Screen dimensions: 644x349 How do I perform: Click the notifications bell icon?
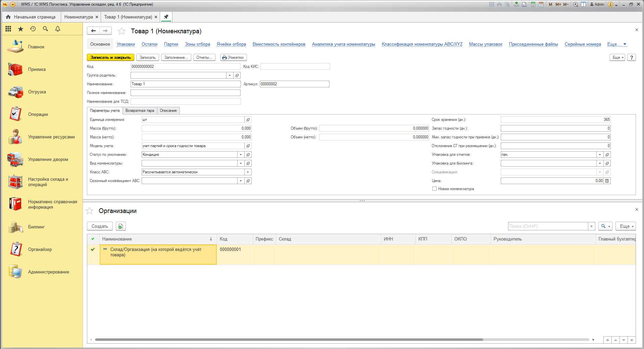58,29
